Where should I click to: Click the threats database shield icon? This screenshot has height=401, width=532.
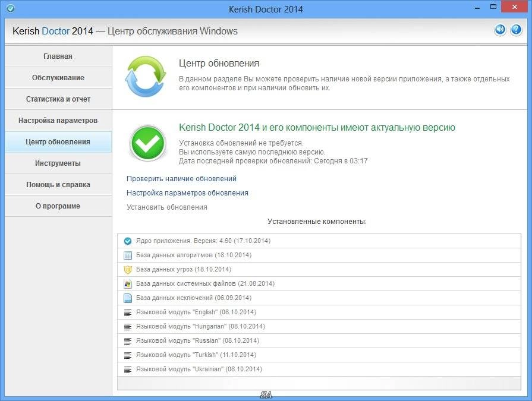[x=128, y=270]
